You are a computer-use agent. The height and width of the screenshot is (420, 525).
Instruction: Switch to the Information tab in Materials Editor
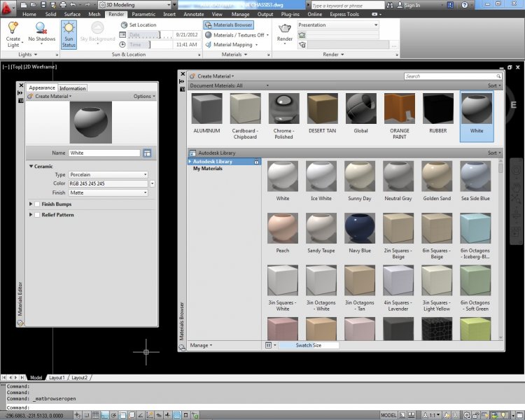pos(73,88)
